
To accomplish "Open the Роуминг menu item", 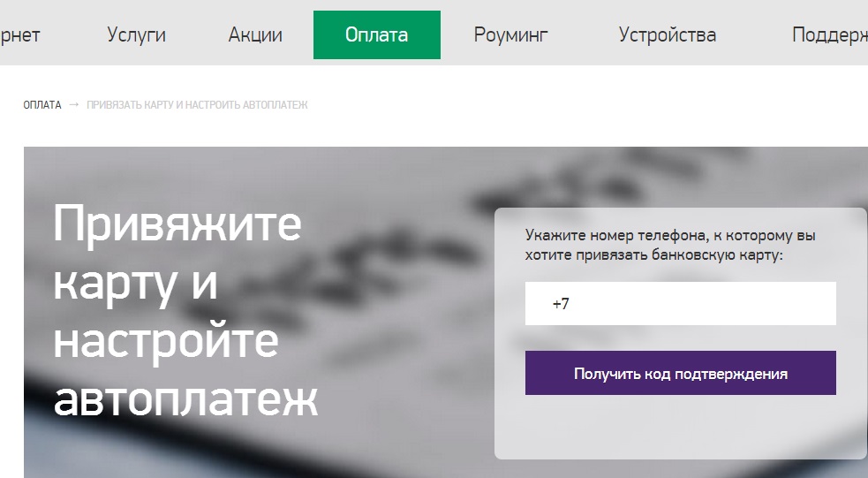I will (510, 35).
